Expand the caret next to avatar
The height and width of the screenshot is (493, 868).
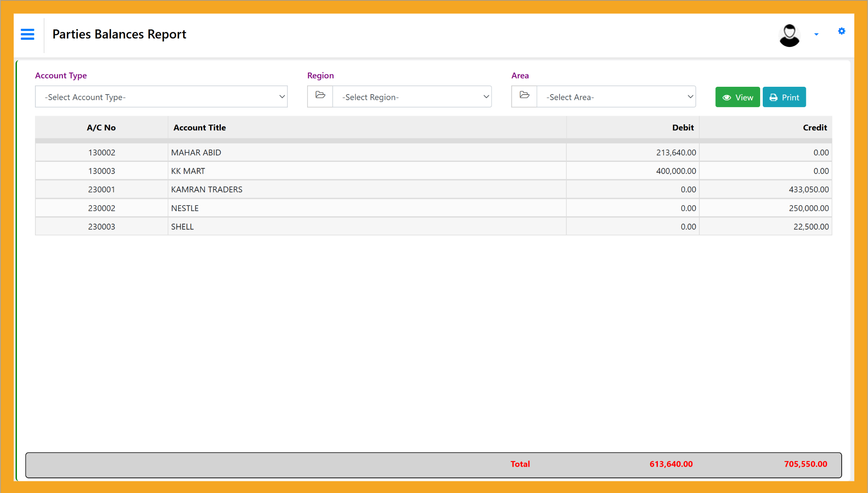tap(816, 35)
